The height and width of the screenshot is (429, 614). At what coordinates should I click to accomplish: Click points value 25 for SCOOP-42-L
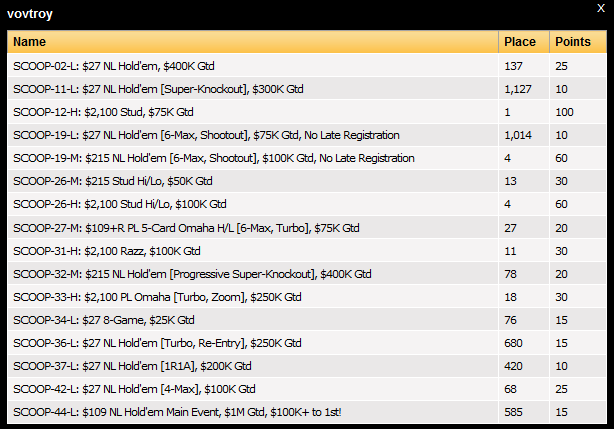point(562,389)
